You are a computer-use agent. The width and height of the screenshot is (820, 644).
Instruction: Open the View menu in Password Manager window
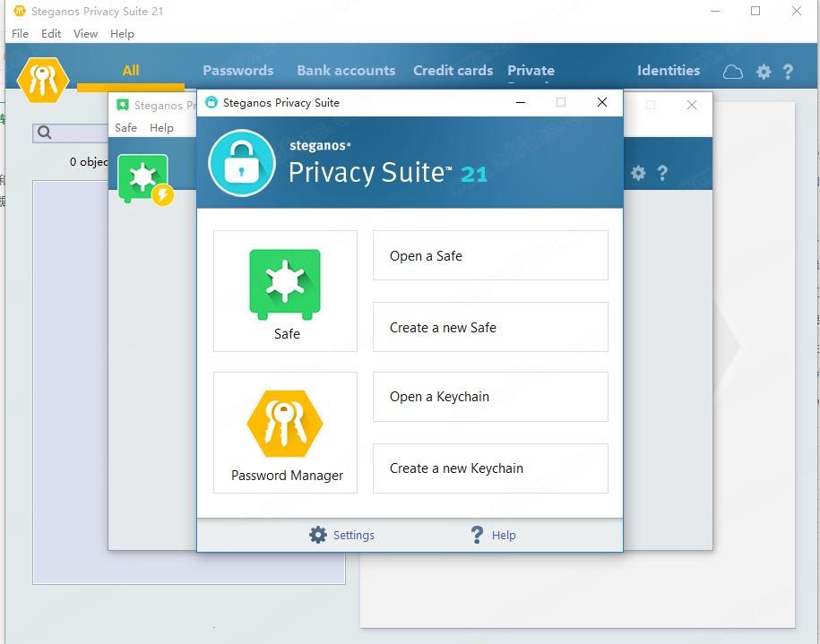click(85, 34)
